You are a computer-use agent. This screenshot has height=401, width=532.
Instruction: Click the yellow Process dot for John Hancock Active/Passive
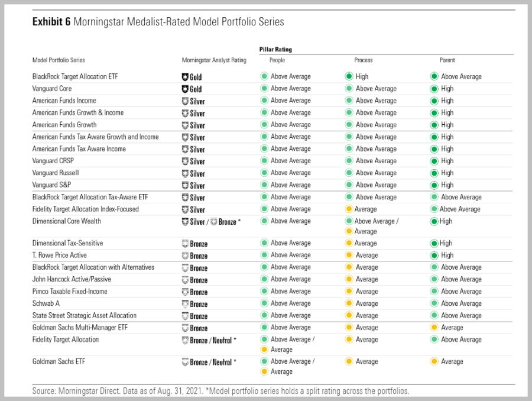pos(349,279)
